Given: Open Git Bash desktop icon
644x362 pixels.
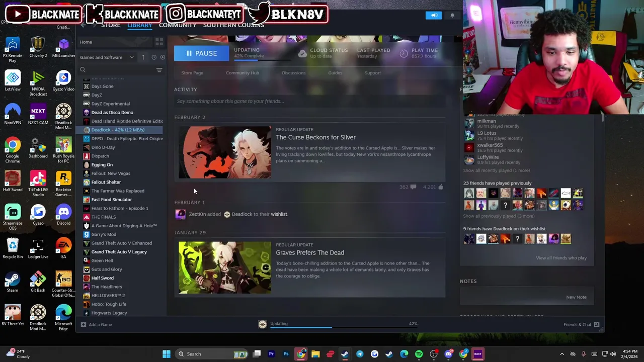Looking at the screenshot, I should point(38,282).
